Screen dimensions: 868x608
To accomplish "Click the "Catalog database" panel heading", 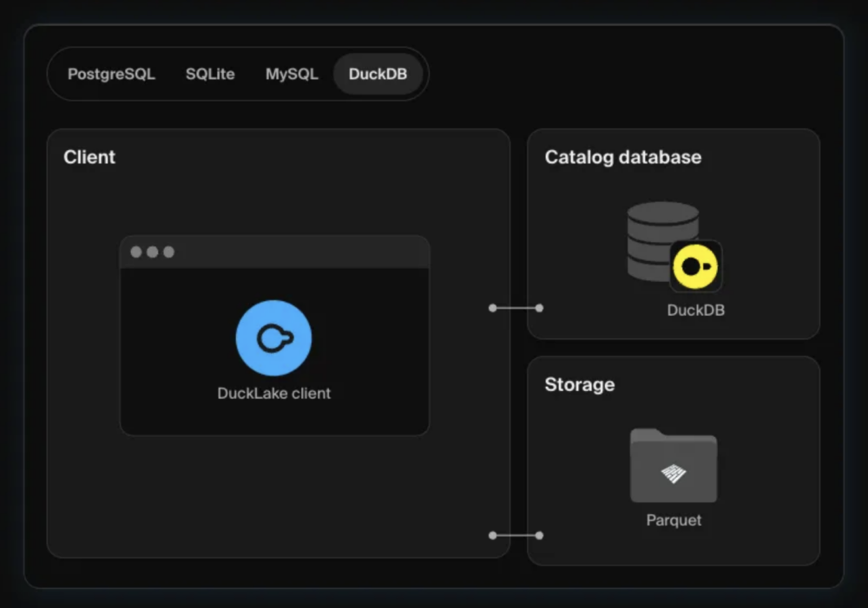I will pyautogui.click(x=622, y=157).
